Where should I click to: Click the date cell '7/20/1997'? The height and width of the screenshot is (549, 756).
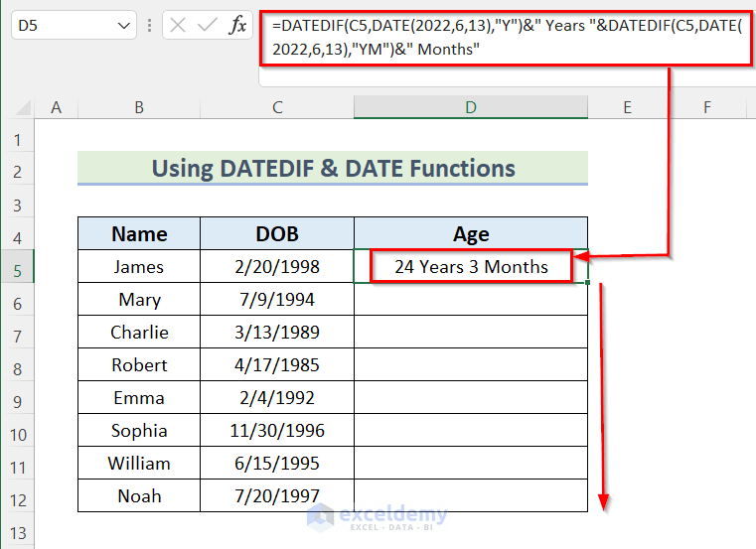coord(277,496)
